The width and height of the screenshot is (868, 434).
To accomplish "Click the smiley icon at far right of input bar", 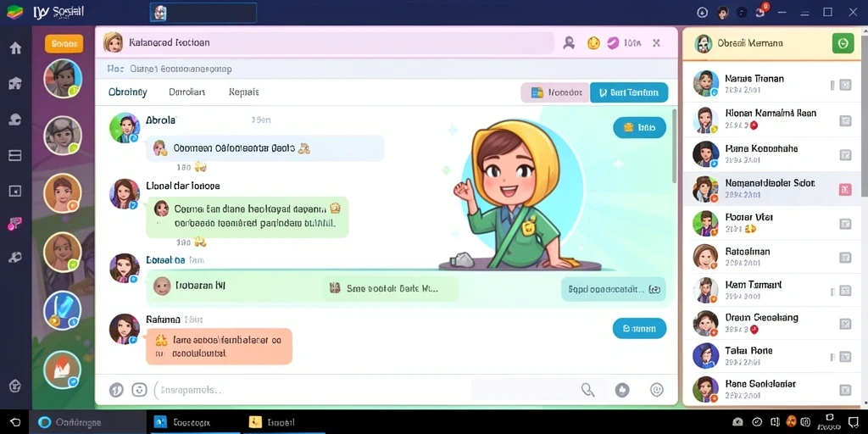I will tap(657, 390).
